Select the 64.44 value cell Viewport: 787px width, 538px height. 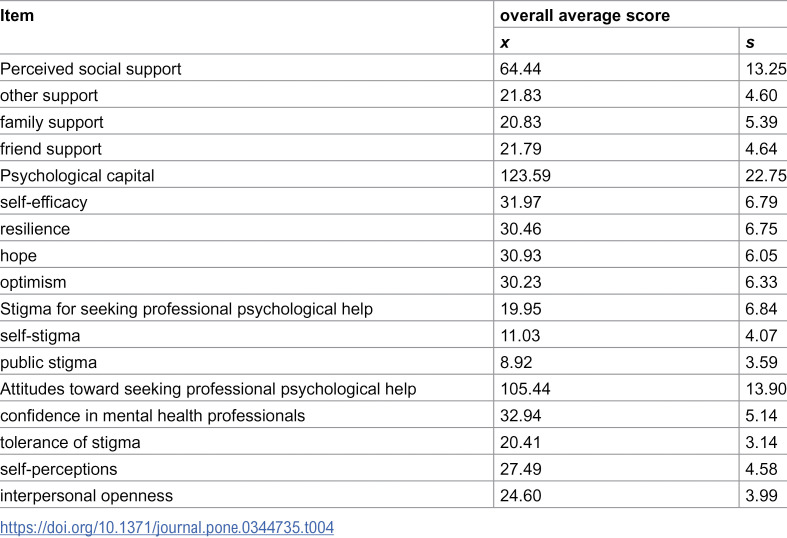pos(520,69)
